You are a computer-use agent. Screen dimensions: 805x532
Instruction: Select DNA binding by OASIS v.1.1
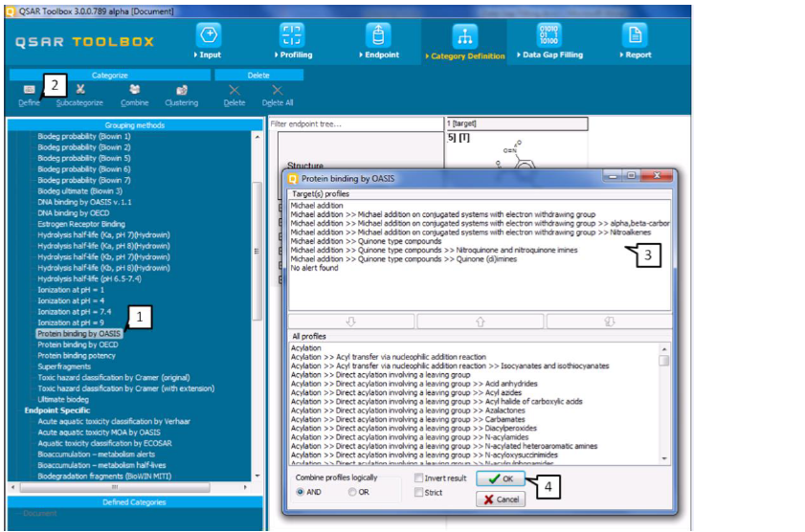tap(84, 202)
